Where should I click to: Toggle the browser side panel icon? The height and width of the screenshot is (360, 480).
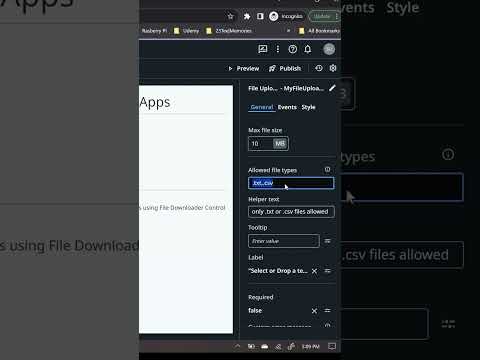(260, 16)
